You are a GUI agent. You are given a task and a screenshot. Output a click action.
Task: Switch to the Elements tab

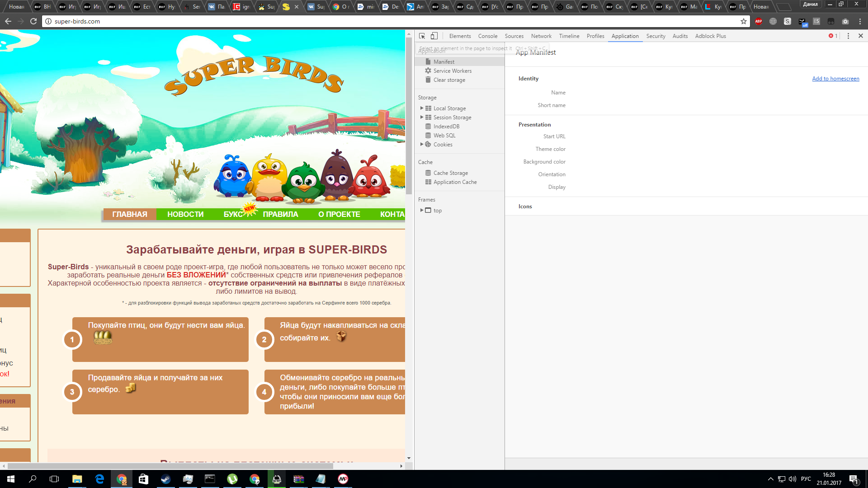[460, 36]
